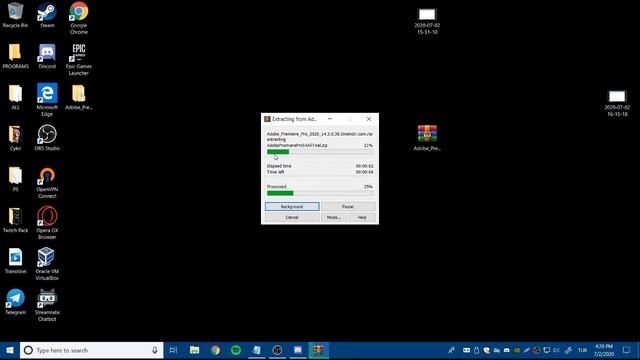Select the Cyko folder icon
This screenshot has height=360, width=640.
(x=15, y=138)
